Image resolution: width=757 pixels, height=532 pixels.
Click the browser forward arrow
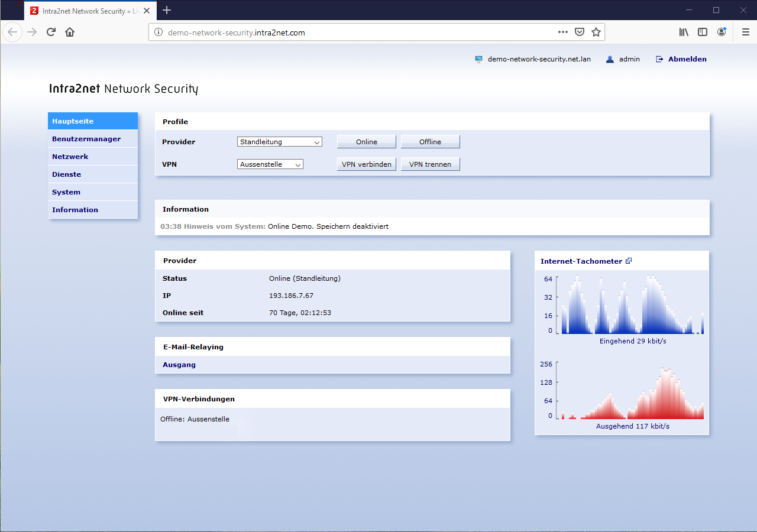tap(32, 32)
